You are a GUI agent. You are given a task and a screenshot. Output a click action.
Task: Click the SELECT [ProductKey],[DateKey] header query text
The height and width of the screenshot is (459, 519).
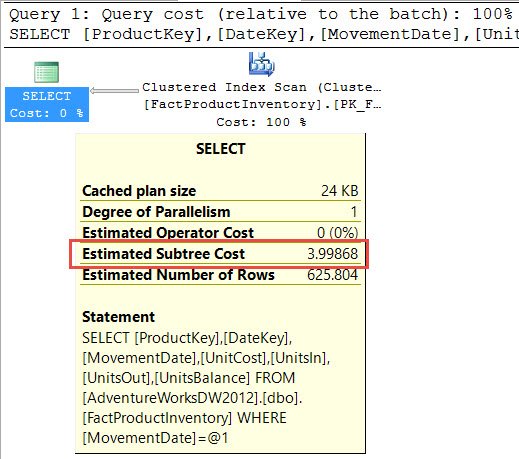[x=263, y=35]
